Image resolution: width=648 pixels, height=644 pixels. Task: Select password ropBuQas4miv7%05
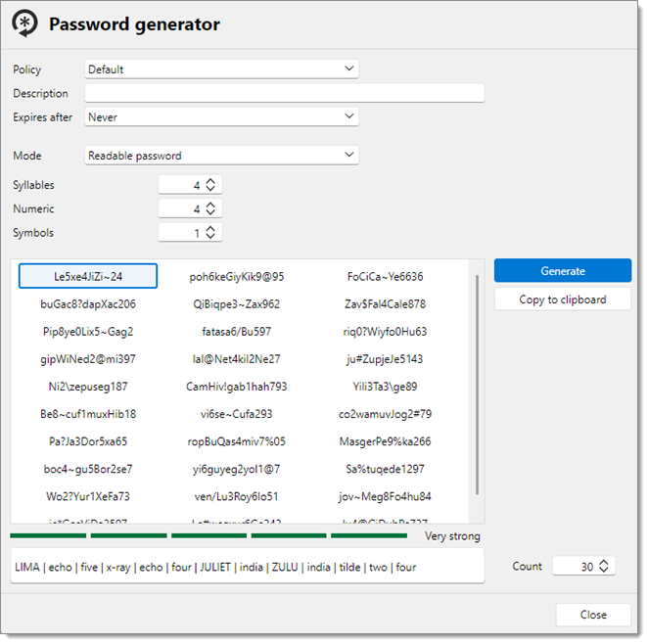pyautogui.click(x=236, y=441)
